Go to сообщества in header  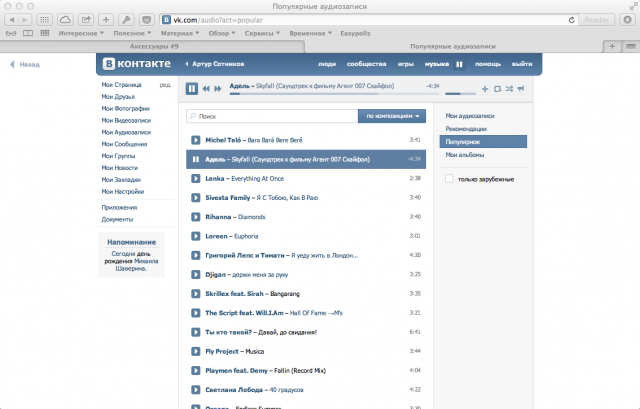point(366,64)
